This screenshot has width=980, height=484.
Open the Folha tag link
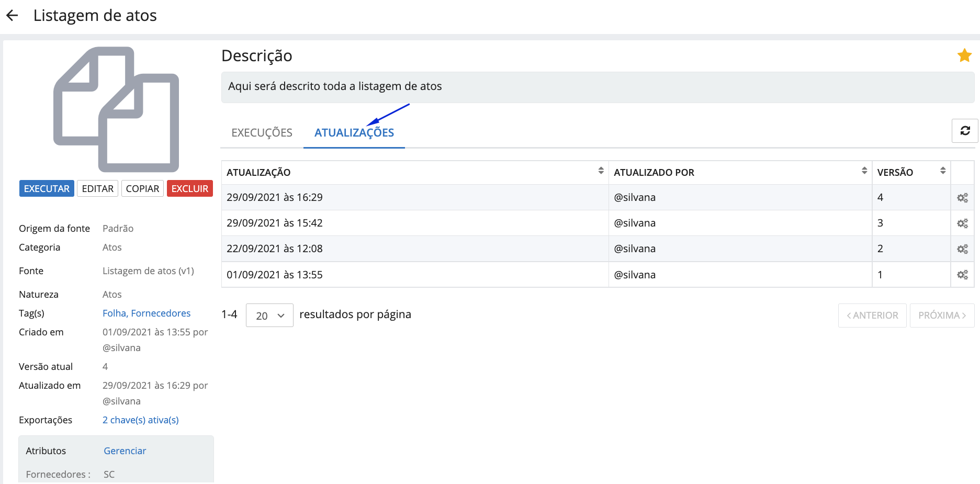(x=115, y=313)
